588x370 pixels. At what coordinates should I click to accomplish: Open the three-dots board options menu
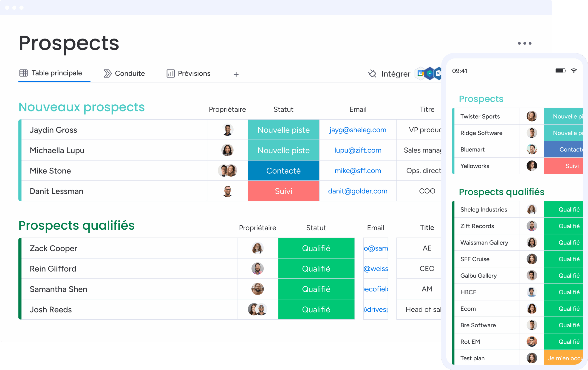pos(525,43)
